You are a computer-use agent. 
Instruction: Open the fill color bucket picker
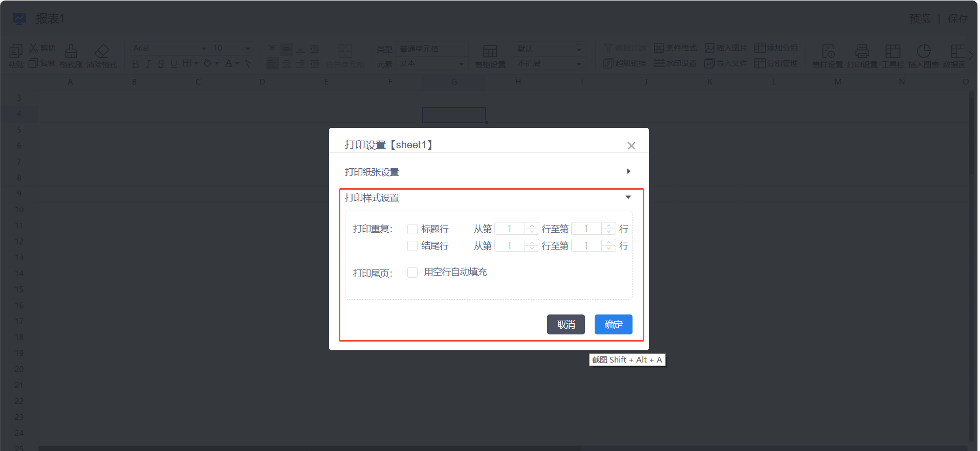pyautogui.click(x=208, y=63)
